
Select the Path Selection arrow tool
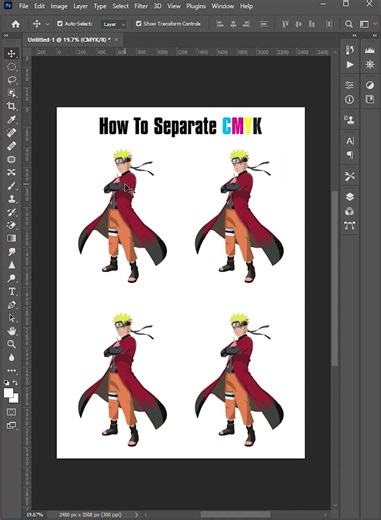[11, 318]
